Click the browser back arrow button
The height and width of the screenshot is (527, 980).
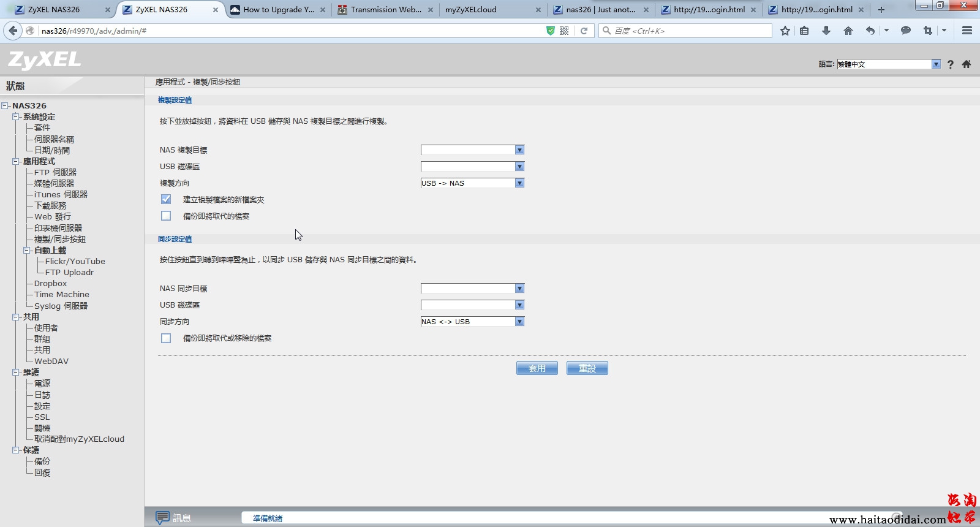click(x=13, y=31)
